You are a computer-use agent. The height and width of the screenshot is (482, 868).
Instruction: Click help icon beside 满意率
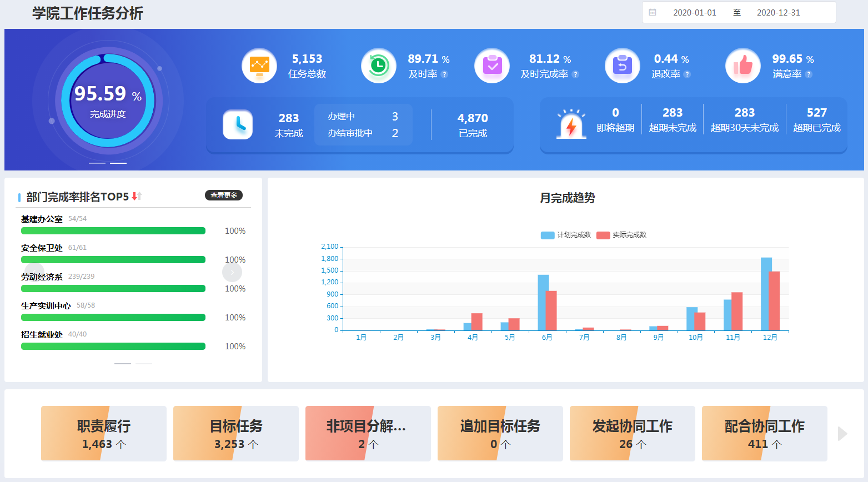pos(809,74)
